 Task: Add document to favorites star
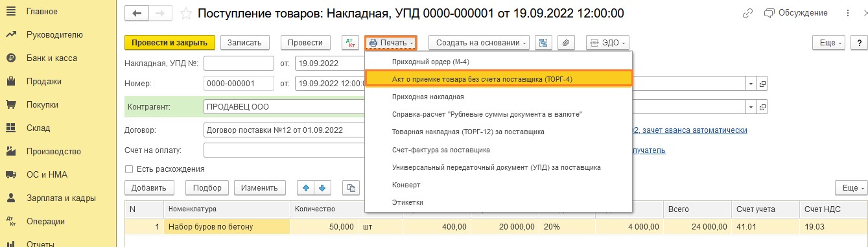point(186,13)
